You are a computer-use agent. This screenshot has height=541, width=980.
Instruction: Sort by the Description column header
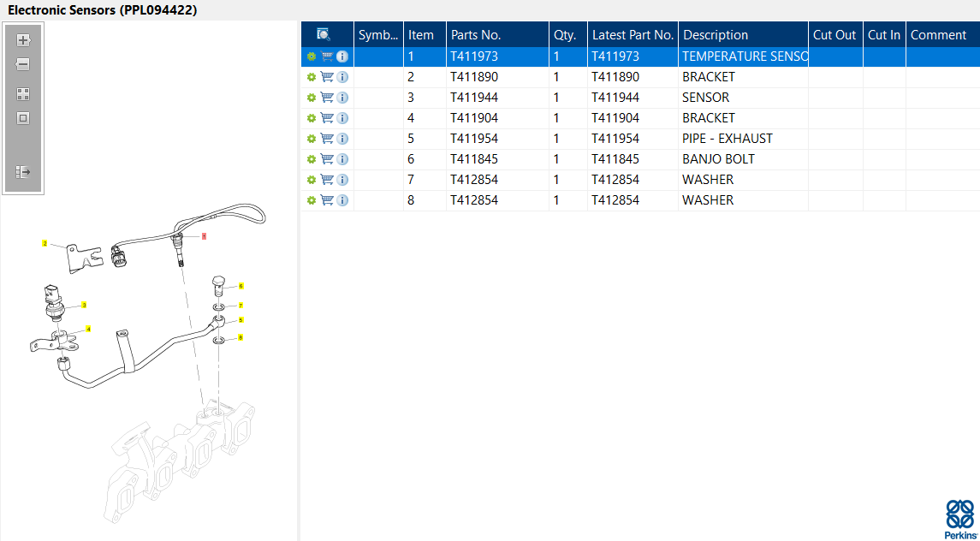tap(744, 35)
